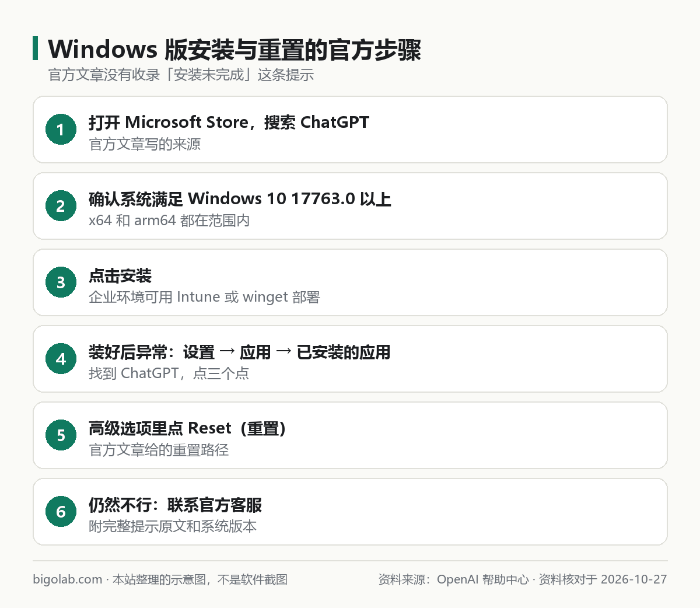Select heading '高级选项里点 Reset（重置）'

[187, 428]
